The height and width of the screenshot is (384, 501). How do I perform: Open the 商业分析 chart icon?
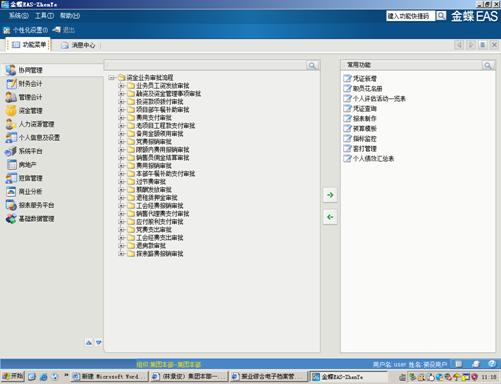11,192
